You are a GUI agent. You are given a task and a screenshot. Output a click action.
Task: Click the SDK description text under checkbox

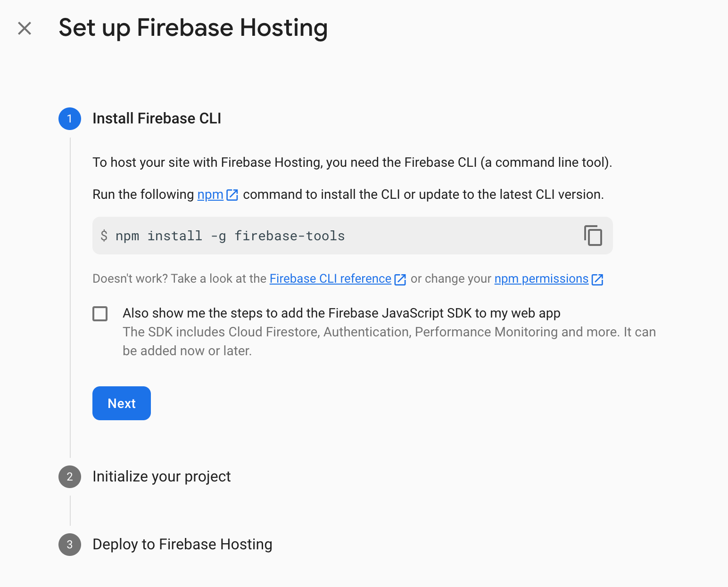389,332
